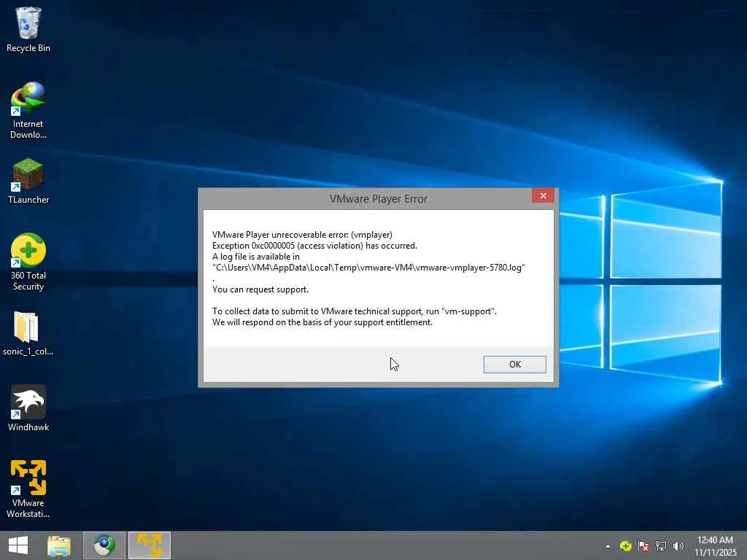Click OK in the VMware Player Error dialog
Viewport: 747px width, 560px height.
click(514, 365)
